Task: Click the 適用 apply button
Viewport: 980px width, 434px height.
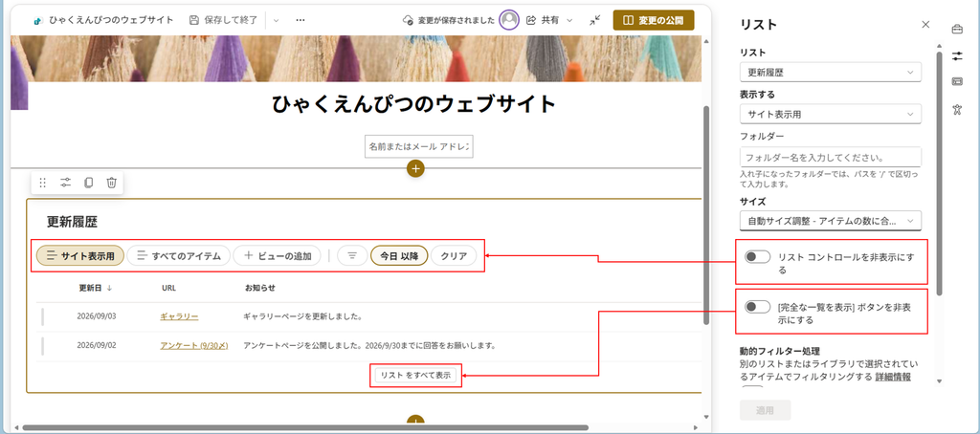Action: (x=765, y=410)
